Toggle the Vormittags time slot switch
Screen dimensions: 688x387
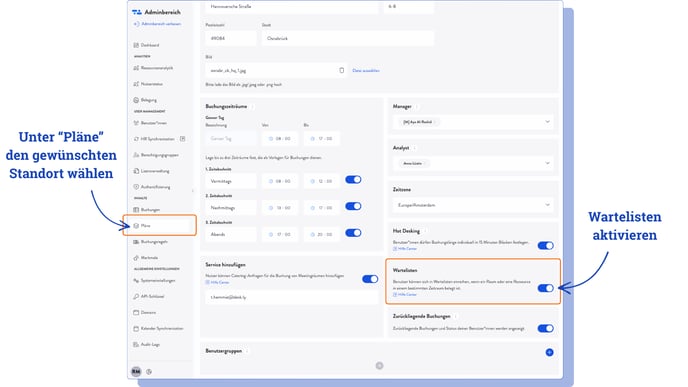pyautogui.click(x=353, y=180)
